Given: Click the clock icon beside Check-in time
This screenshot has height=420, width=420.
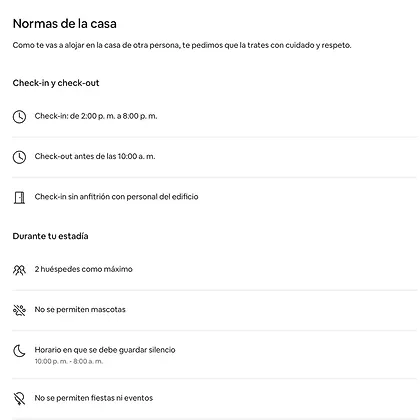Looking at the screenshot, I should [19, 117].
